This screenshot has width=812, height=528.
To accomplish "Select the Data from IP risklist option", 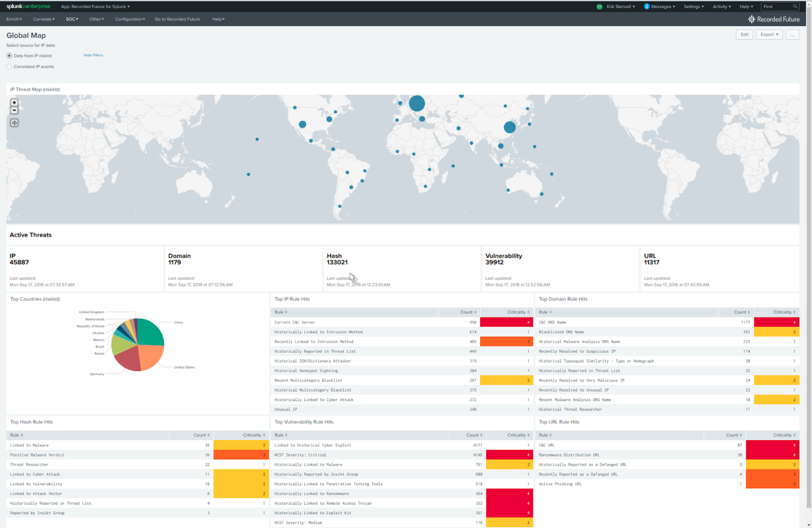I will tap(9, 55).
